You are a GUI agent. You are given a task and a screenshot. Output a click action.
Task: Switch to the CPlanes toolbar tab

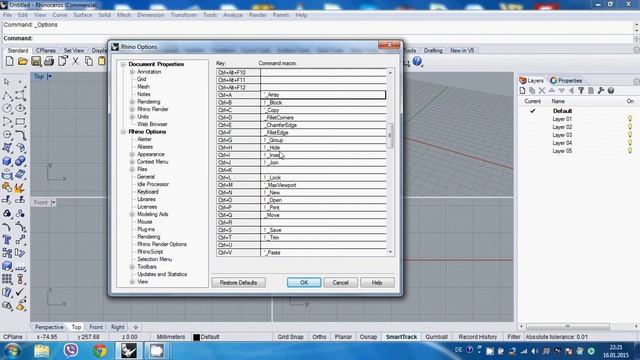click(x=46, y=51)
